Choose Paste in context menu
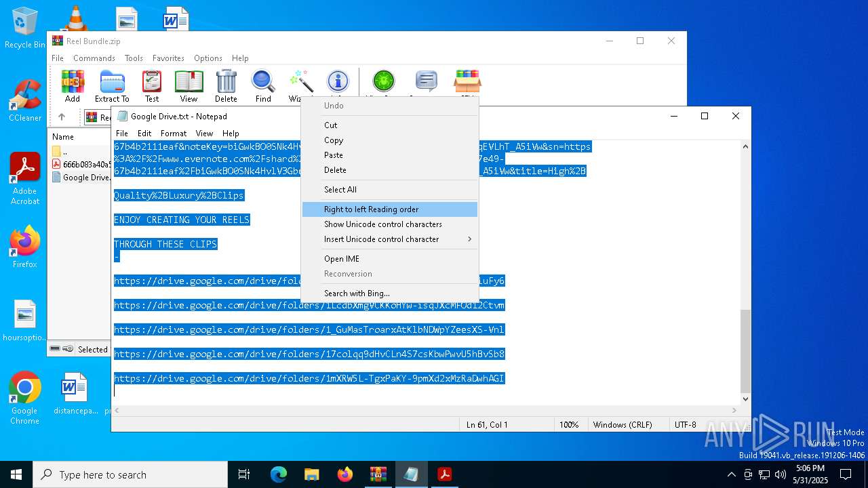The width and height of the screenshot is (868, 488). 390,155
